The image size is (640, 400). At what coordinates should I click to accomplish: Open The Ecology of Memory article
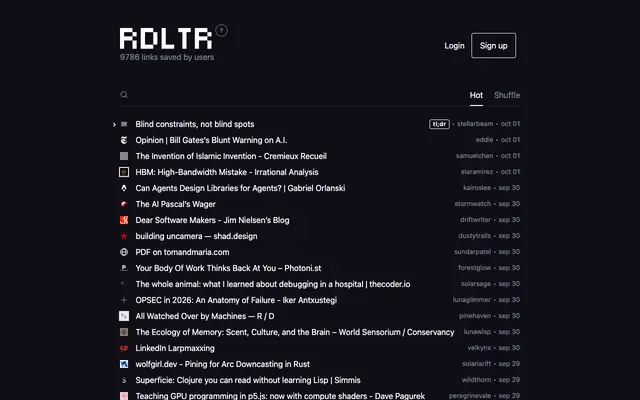[x=295, y=332]
